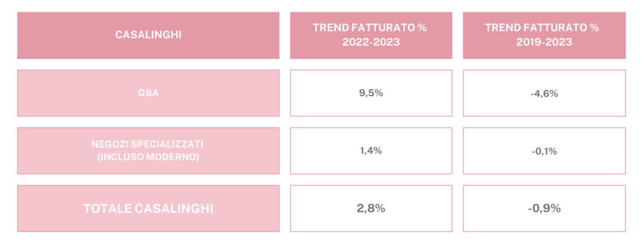Click the (Incluso Moderno) text line
Image resolution: width=644 pixels, height=245 pixels.
(x=148, y=157)
